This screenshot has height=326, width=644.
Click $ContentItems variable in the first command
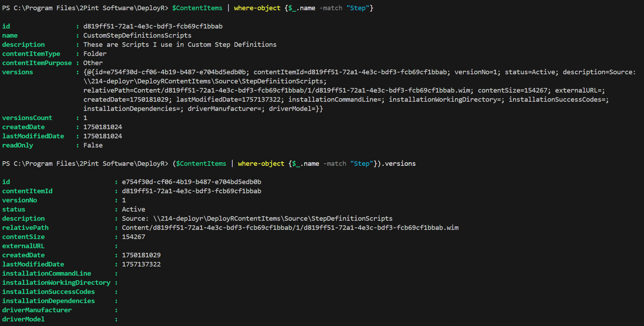197,8
